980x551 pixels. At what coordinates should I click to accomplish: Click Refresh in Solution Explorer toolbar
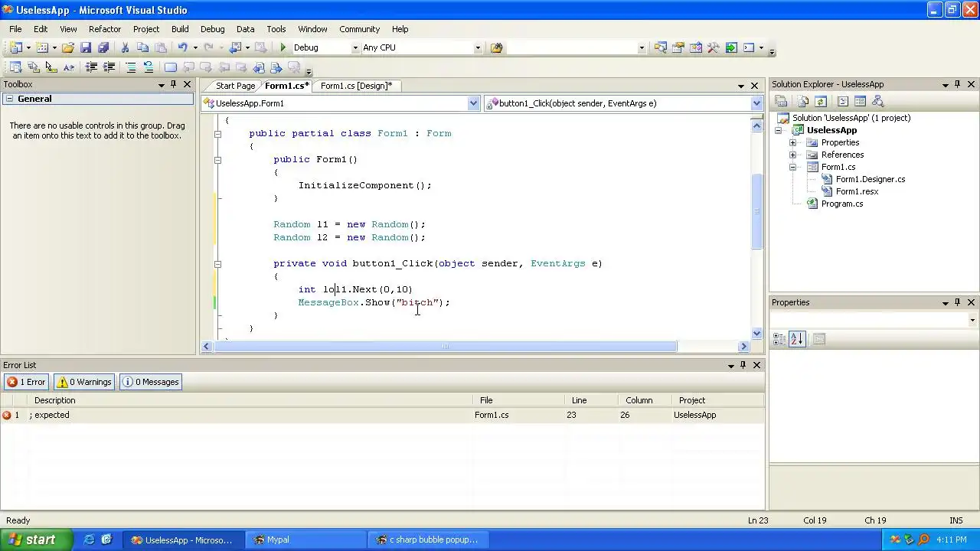click(x=820, y=101)
